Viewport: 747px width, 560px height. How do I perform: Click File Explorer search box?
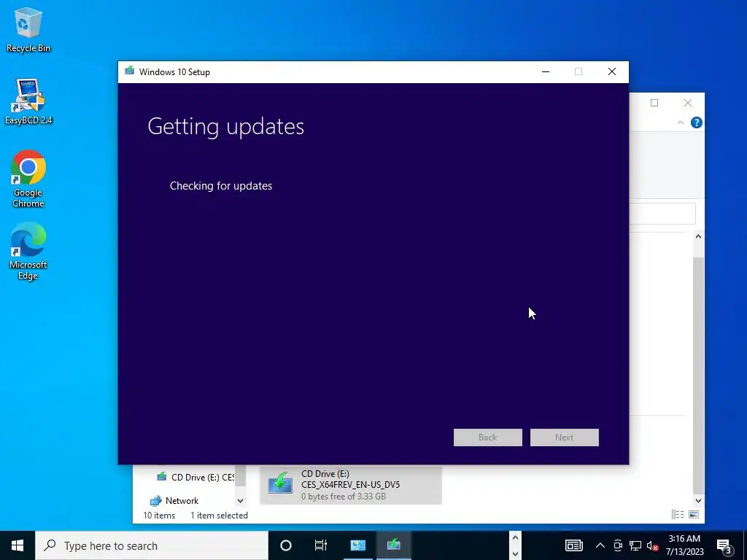click(662, 214)
